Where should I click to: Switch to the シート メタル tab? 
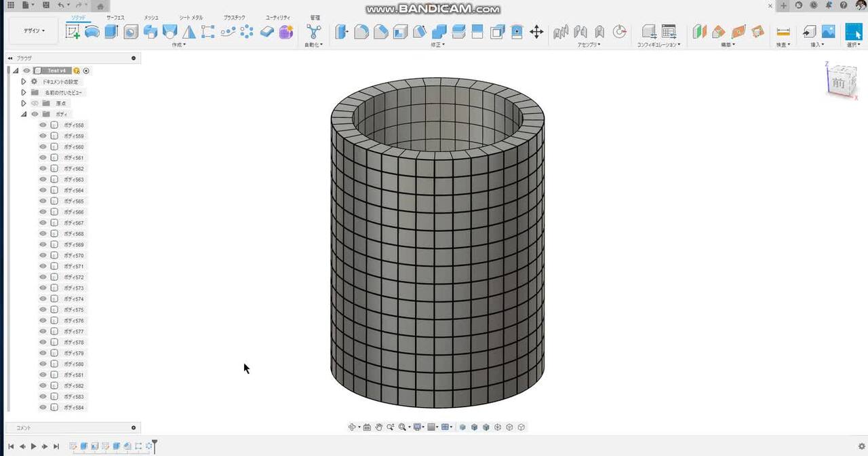(191, 18)
